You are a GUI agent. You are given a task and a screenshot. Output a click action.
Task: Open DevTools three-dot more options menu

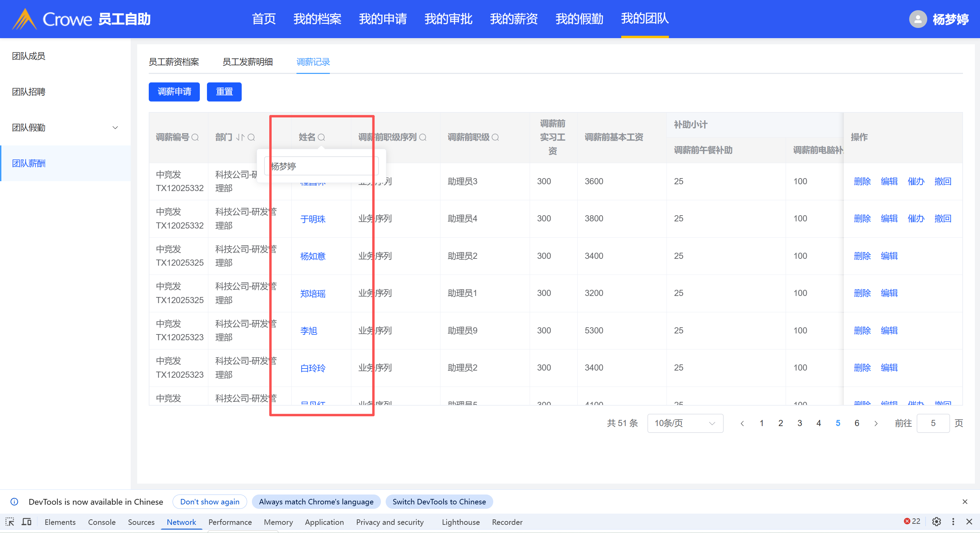click(x=953, y=521)
